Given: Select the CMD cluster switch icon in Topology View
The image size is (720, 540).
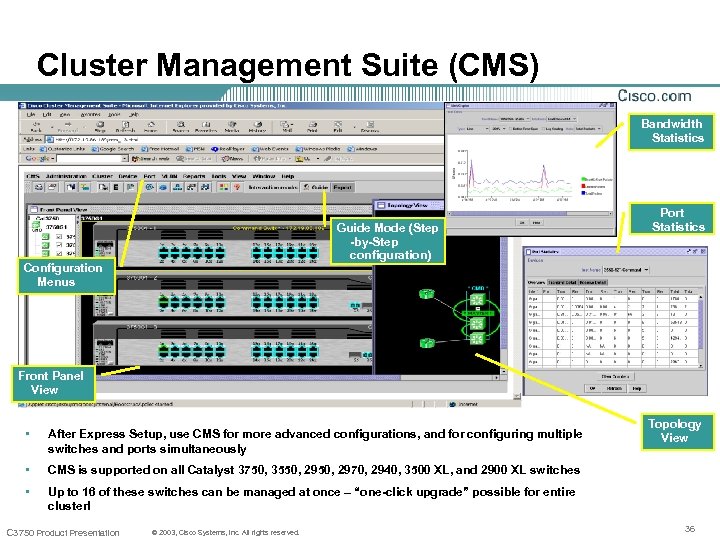Looking at the screenshot, I should tap(477, 300).
